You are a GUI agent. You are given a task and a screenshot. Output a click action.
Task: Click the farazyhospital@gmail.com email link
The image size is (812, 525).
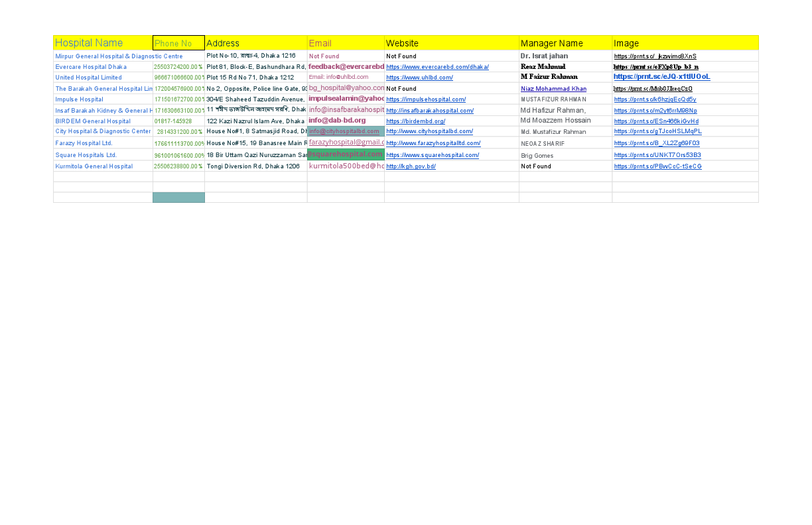click(345, 143)
